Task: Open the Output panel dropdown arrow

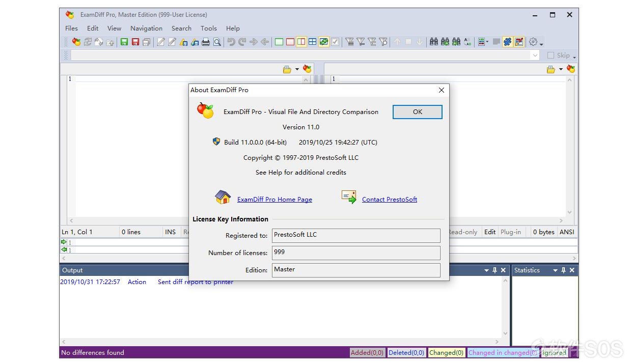Action: (x=486, y=271)
